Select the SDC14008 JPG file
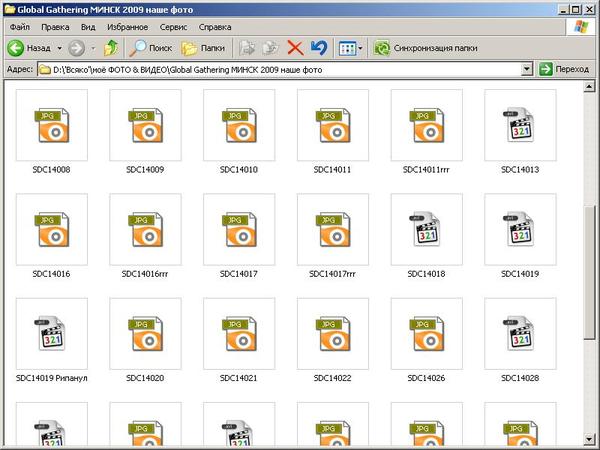This screenshot has width=600, height=450. point(52,132)
